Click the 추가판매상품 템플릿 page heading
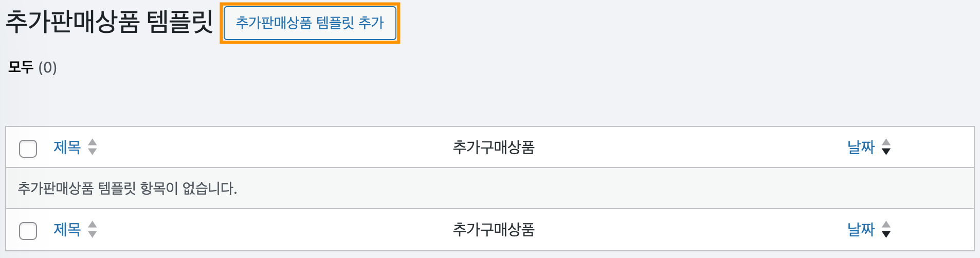The image size is (980, 258). 109,23
